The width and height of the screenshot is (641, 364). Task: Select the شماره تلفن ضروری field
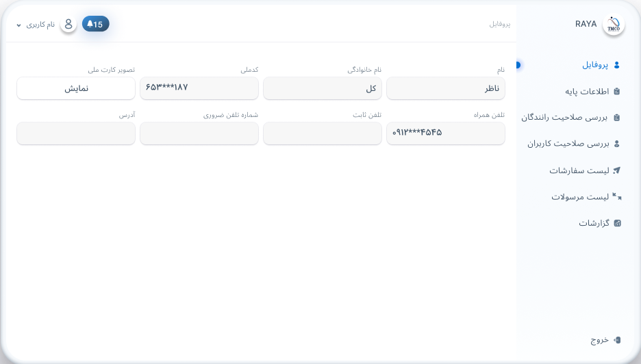(x=199, y=133)
